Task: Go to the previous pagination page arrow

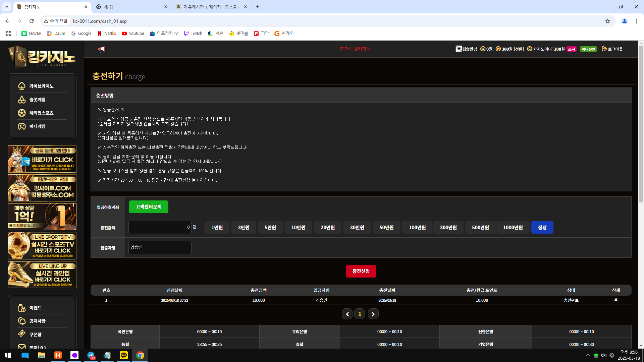Action: tap(347, 314)
